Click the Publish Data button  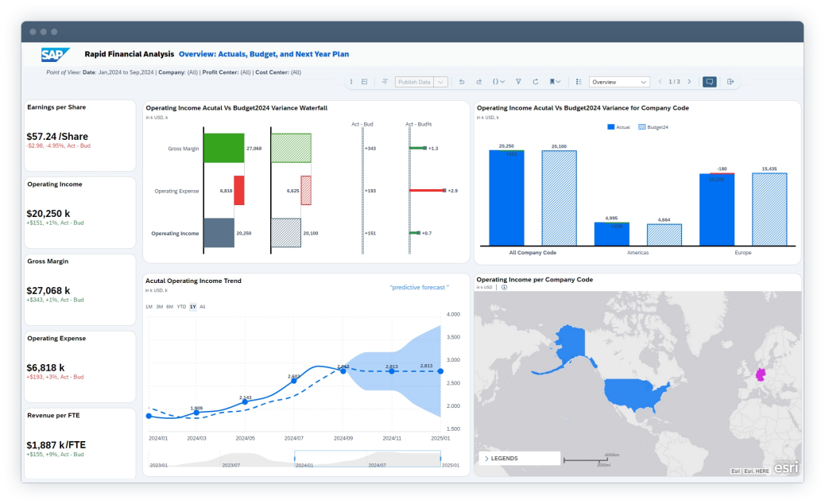coord(414,81)
